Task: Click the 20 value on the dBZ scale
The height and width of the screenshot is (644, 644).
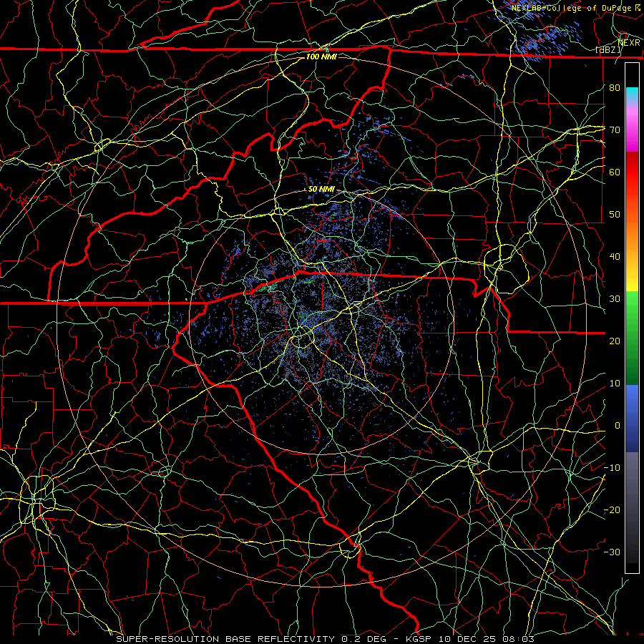Action: (615, 341)
